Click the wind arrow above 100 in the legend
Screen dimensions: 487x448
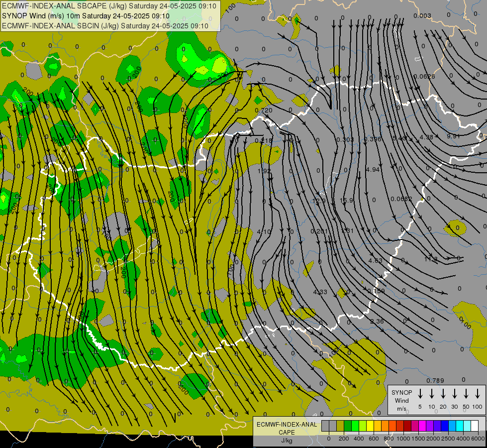(x=478, y=393)
